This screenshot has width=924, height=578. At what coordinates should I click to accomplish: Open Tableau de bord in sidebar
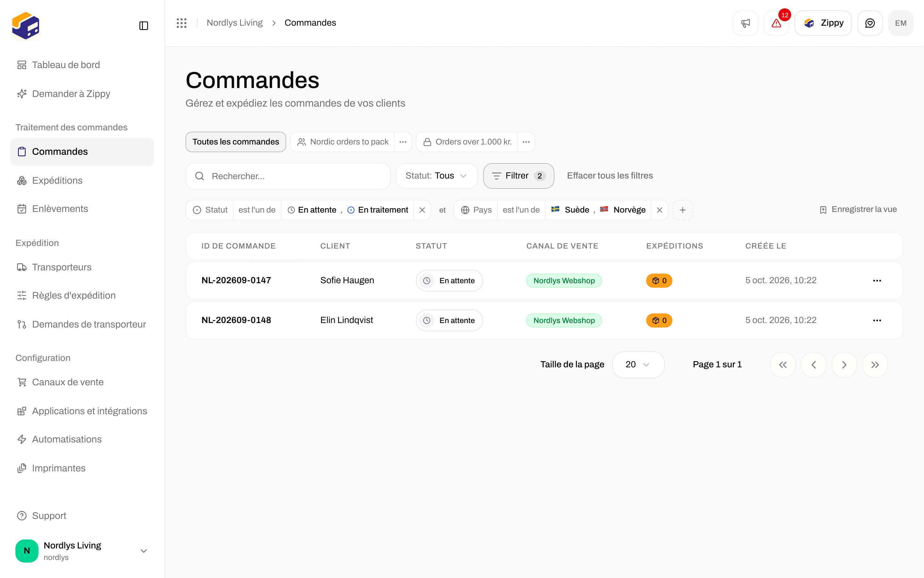pos(82,65)
